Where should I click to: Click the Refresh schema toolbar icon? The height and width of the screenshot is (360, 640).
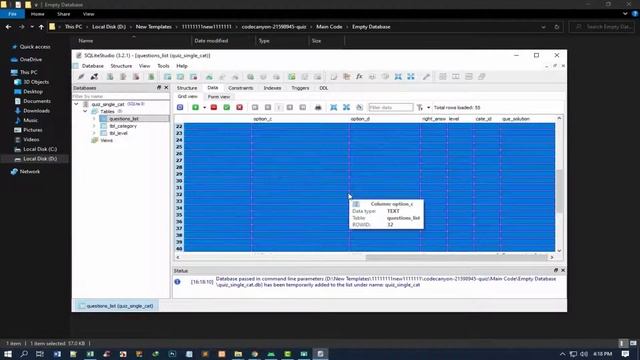(x=151, y=77)
